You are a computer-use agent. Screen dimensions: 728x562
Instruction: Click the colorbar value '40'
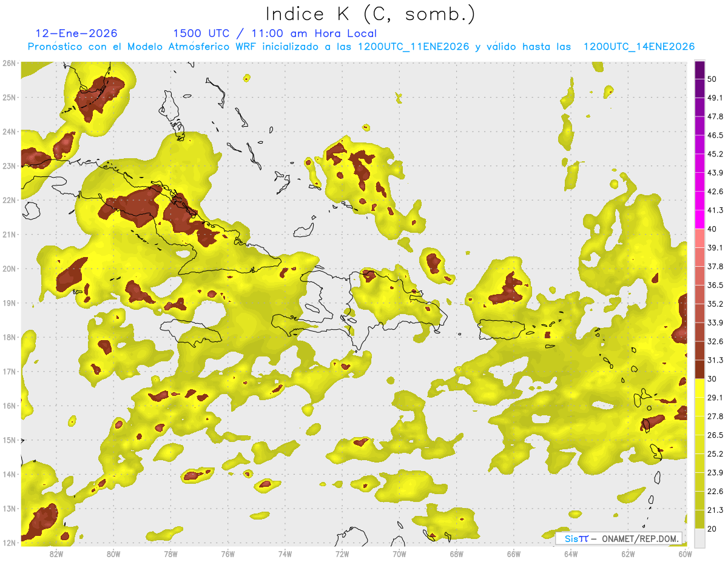point(712,229)
